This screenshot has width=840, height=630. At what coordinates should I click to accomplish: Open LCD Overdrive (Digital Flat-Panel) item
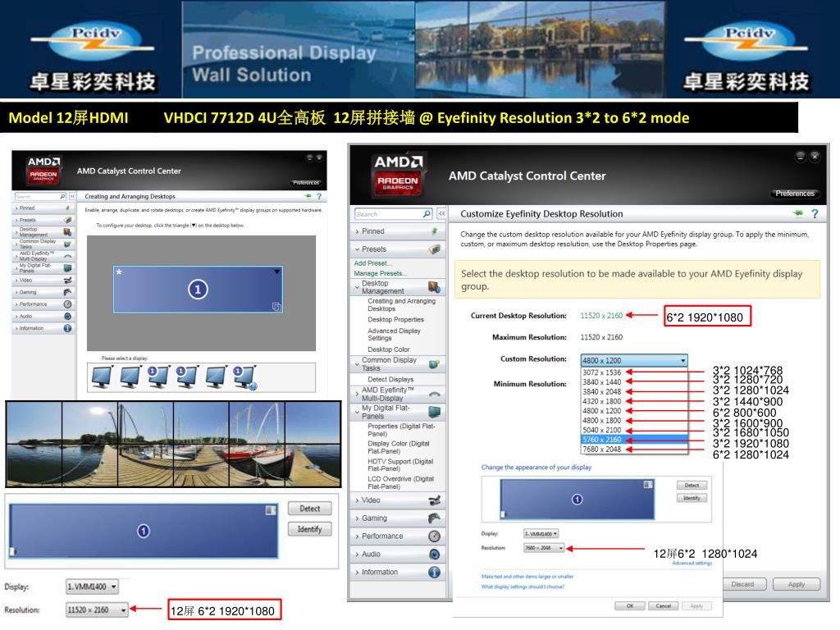(x=400, y=482)
